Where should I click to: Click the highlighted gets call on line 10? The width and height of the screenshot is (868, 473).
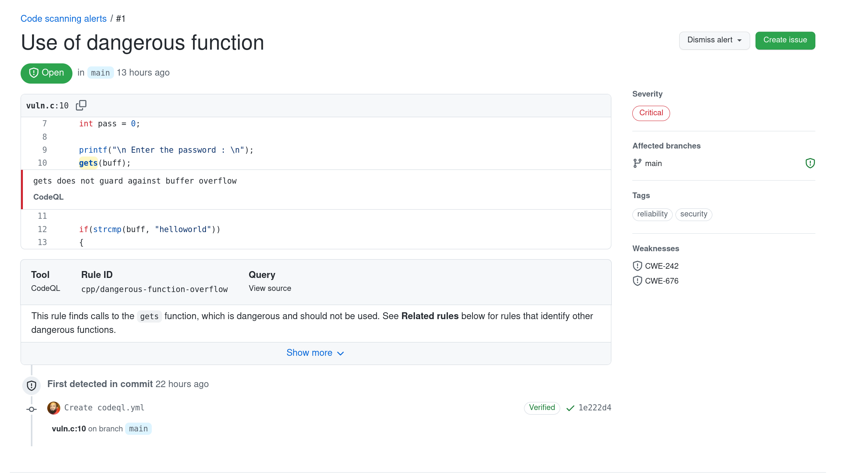coord(88,163)
